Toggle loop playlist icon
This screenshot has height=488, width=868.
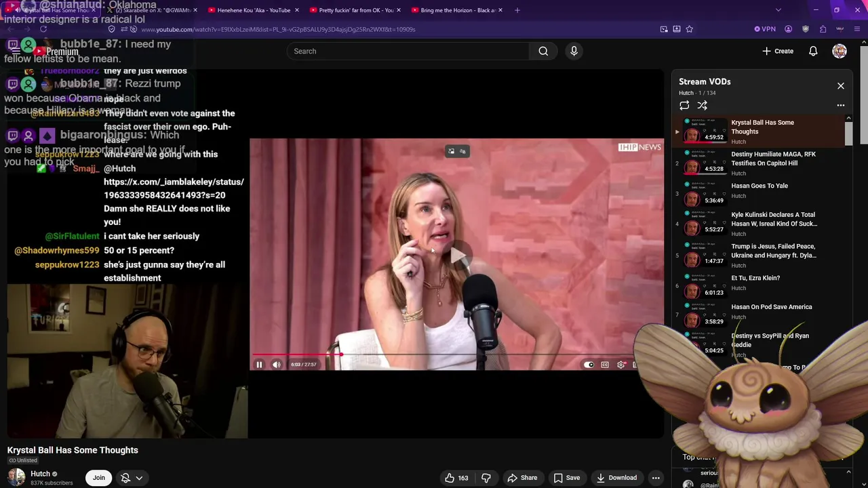coord(684,106)
